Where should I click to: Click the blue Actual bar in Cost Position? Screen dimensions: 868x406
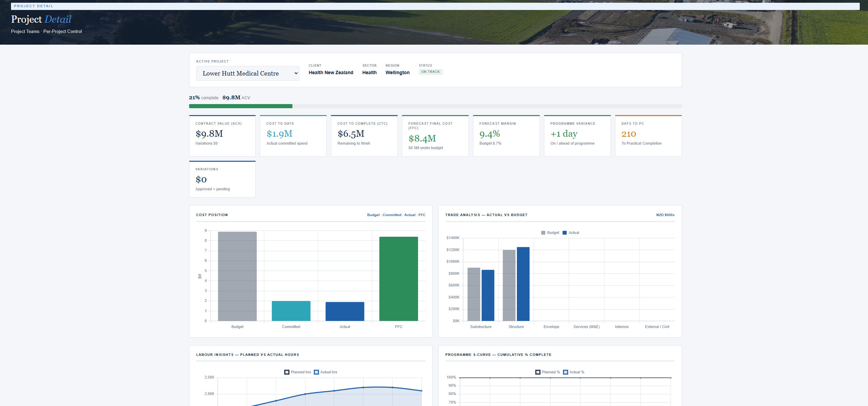[345, 312]
